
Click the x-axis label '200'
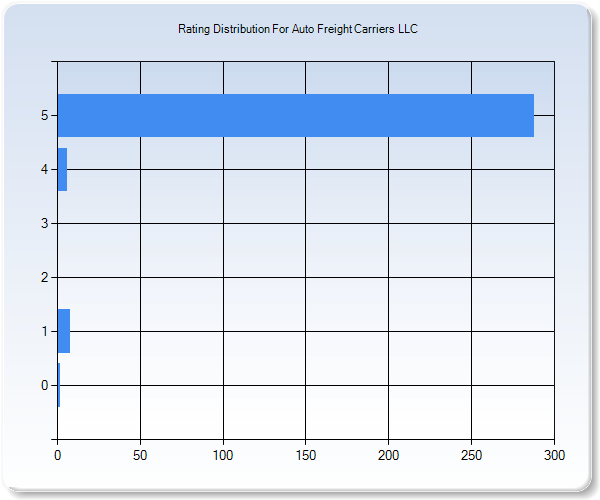pos(388,455)
